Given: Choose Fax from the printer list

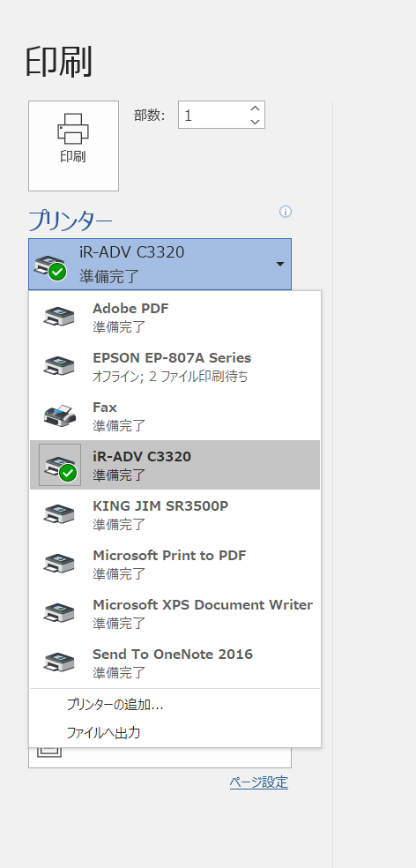Looking at the screenshot, I should 175,415.
